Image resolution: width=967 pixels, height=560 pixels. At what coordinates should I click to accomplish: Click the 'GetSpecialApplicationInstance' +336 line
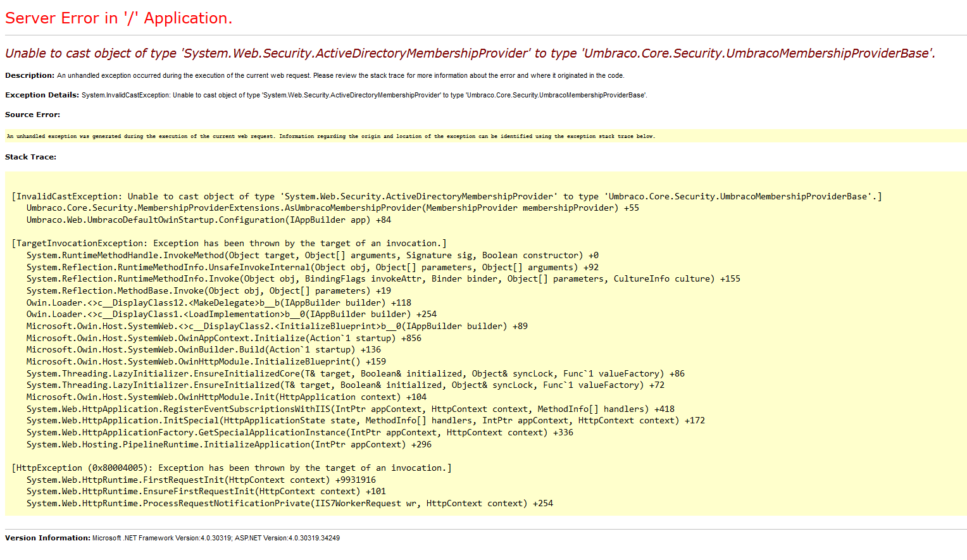click(x=300, y=433)
